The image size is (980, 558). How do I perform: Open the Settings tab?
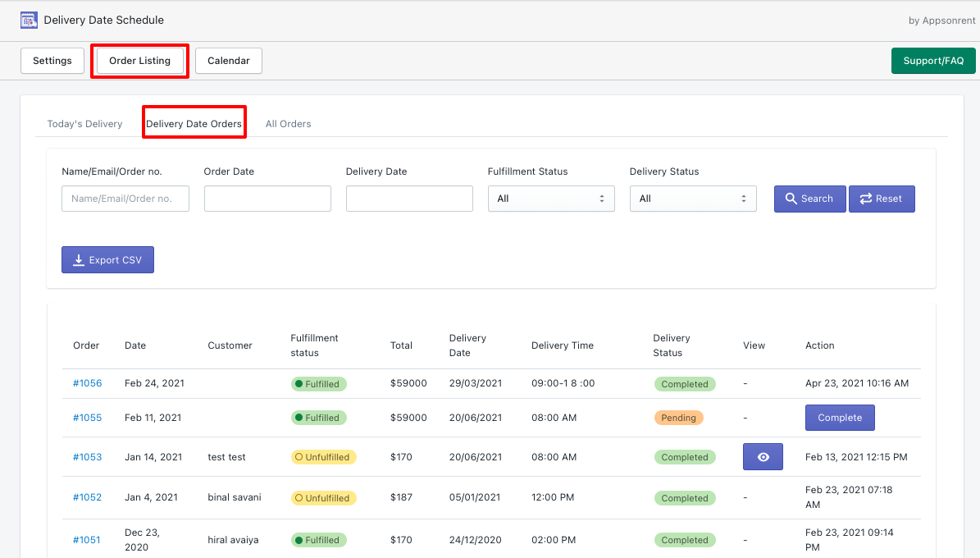(52, 61)
